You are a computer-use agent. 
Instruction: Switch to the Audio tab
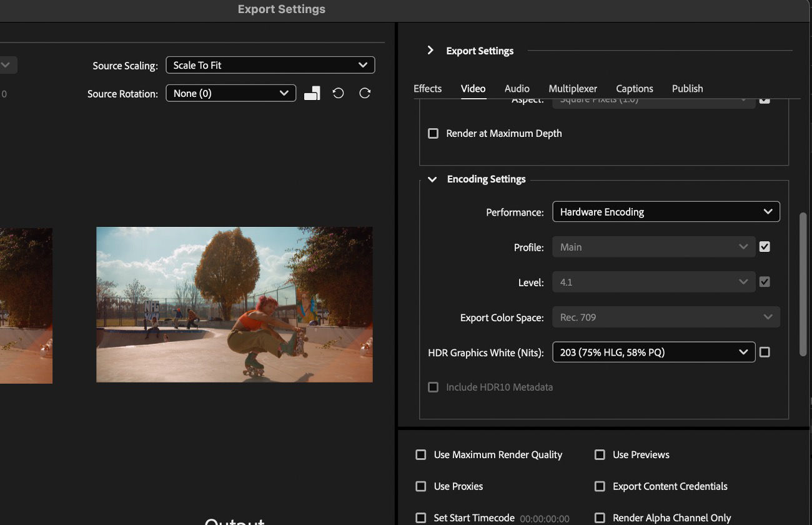(x=517, y=88)
